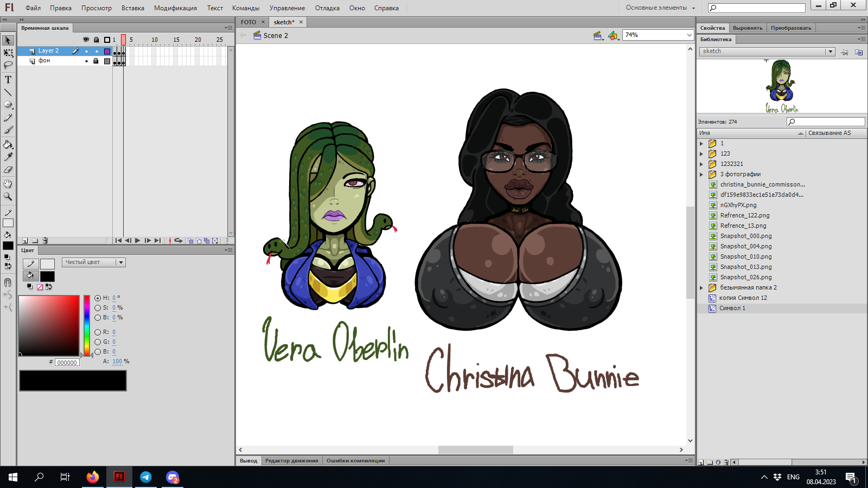Viewport: 868px width, 488px height.
Task: Select the S saturation radio button
Action: coord(98,308)
